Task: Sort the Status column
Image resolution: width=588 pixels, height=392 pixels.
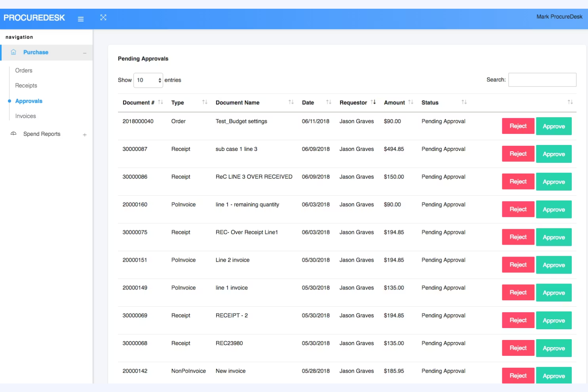Action: [x=464, y=102]
